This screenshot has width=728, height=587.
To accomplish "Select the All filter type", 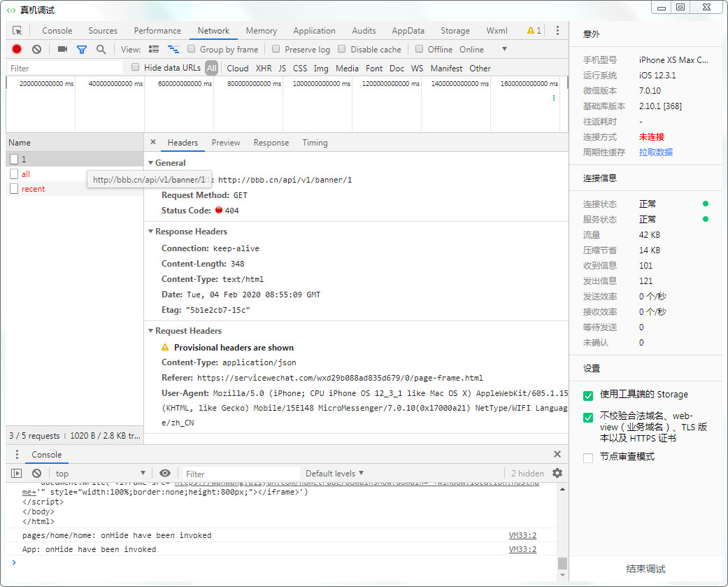I will tap(212, 69).
